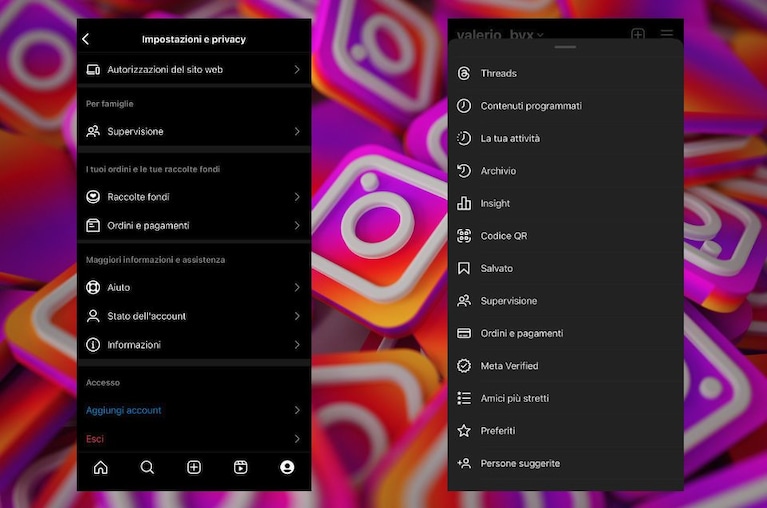Click the Aiuto lifebuoy icon
This screenshot has height=508, width=767.
click(93, 287)
